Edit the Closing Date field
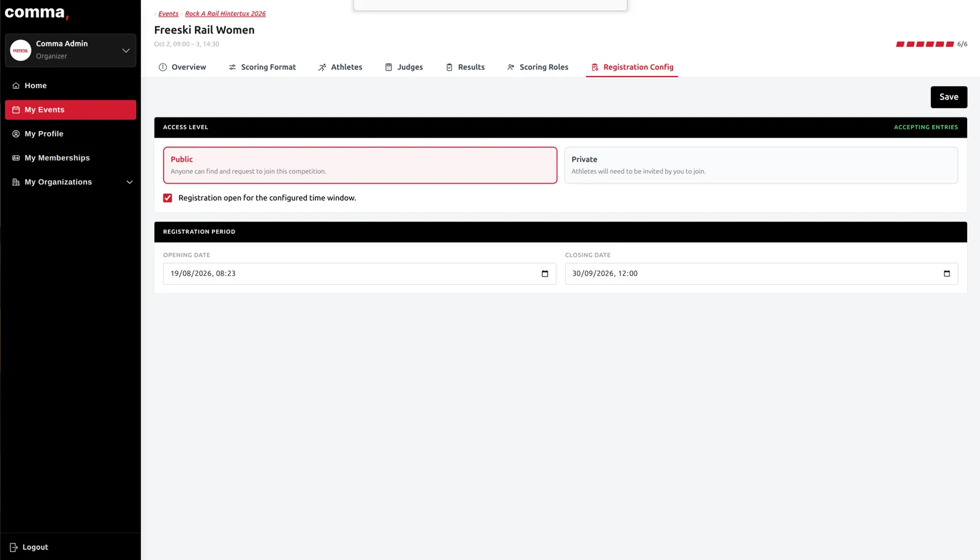980x560 pixels. coord(761,274)
